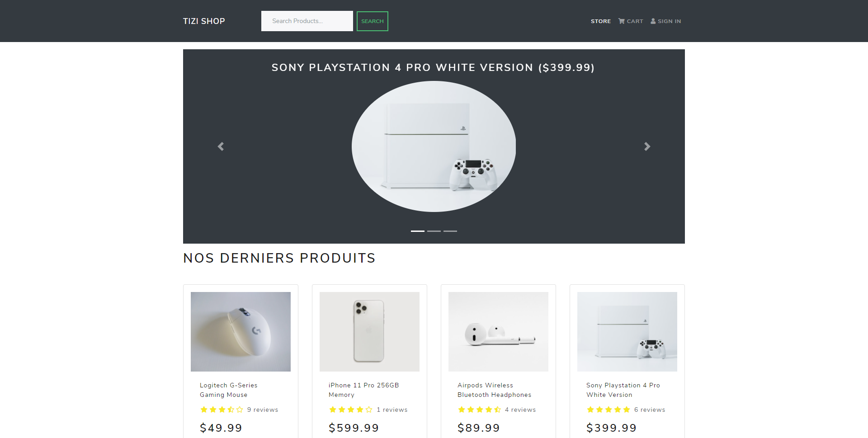Open the Store menu item
Image resolution: width=868 pixels, height=438 pixels.
point(601,21)
